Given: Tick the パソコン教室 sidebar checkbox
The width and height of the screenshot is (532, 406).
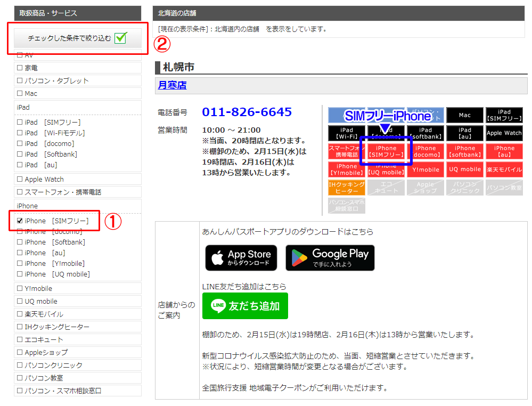Looking at the screenshot, I should [20, 378].
